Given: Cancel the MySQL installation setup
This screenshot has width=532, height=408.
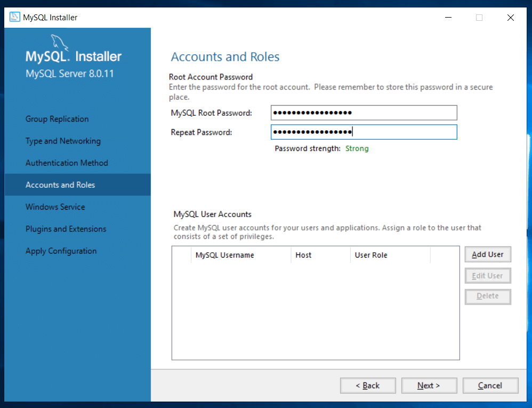Looking at the screenshot, I should [x=490, y=386].
